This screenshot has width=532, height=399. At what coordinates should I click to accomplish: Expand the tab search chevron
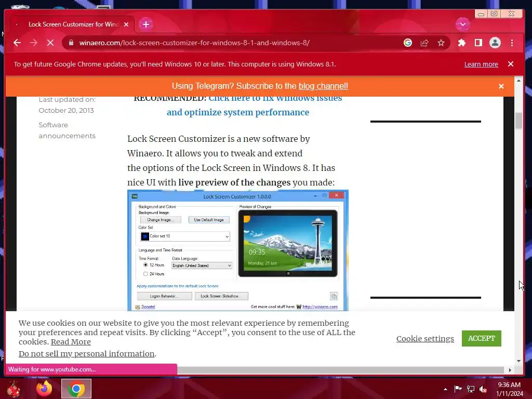(x=462, y=24)
